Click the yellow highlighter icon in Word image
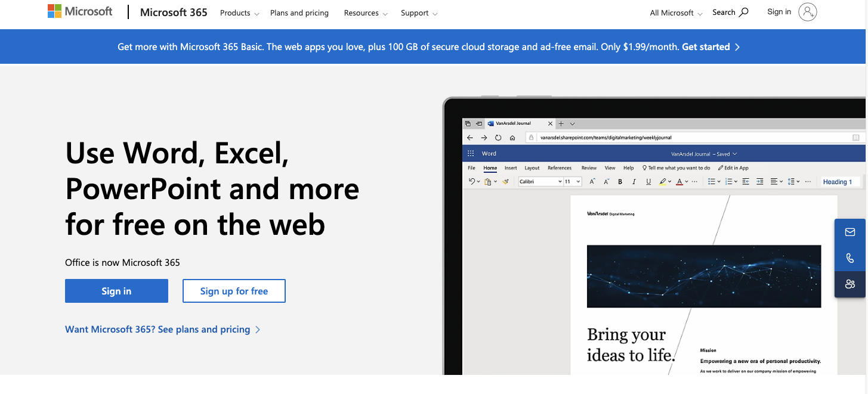This screenshot has width=868, height=394. pyautogui.click(x=663, y=182)
